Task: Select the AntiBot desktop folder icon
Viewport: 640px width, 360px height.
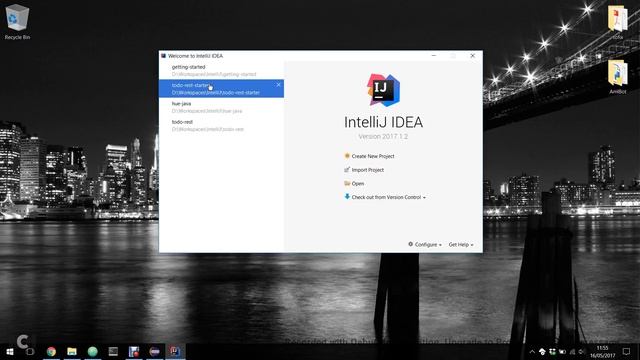Action: (x=618, y=77)
